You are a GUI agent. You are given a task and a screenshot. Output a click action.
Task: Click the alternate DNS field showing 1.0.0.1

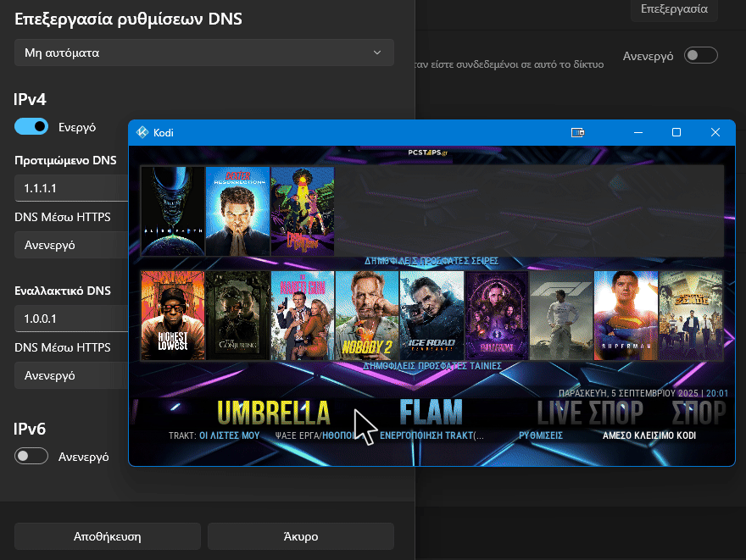point(71,319)
